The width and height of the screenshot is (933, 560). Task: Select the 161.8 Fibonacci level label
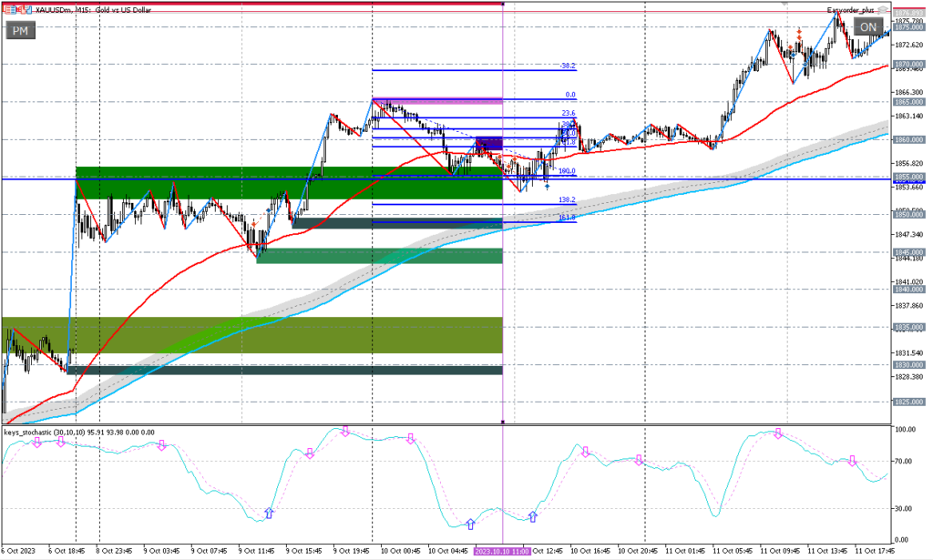567,219
